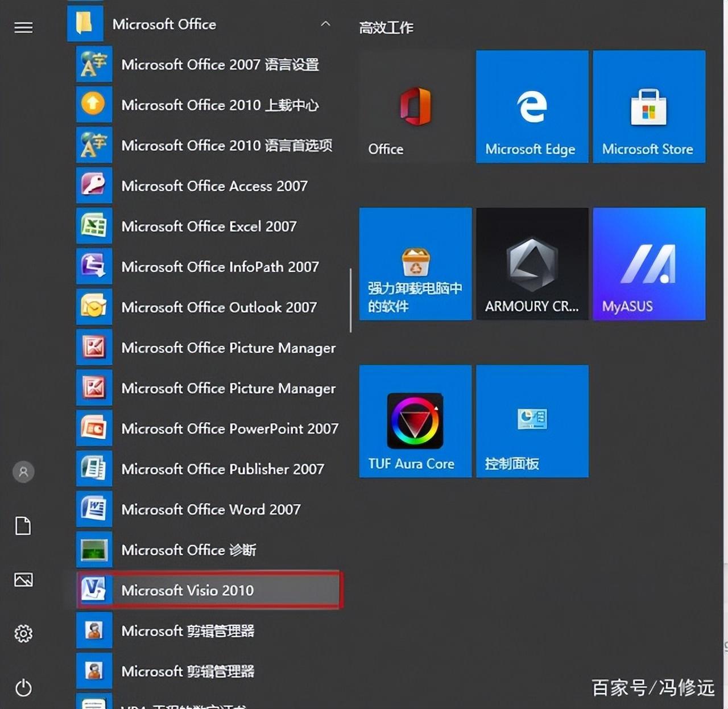This screenshot has height=709, width=728.
Task: Open TUF Aura Core
Action: (x=415, y=421)
